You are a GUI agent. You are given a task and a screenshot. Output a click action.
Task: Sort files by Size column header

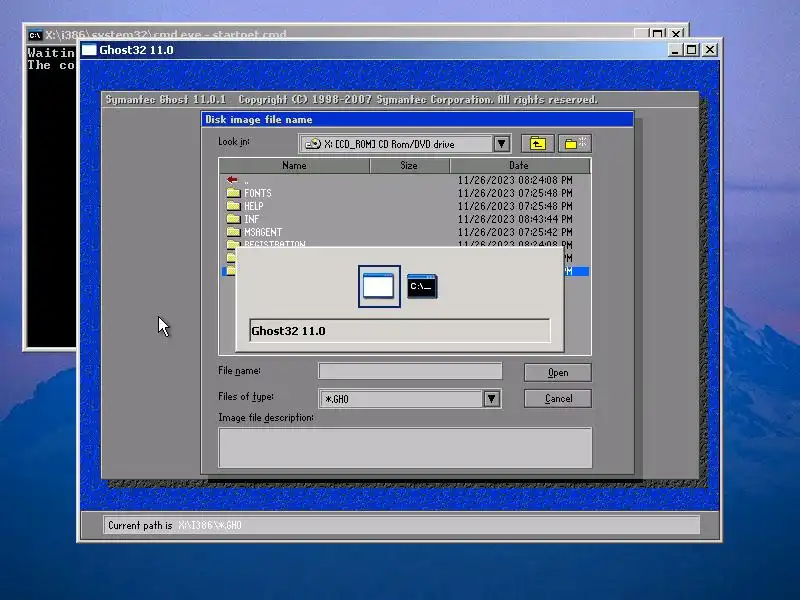[x=409, y=165]
